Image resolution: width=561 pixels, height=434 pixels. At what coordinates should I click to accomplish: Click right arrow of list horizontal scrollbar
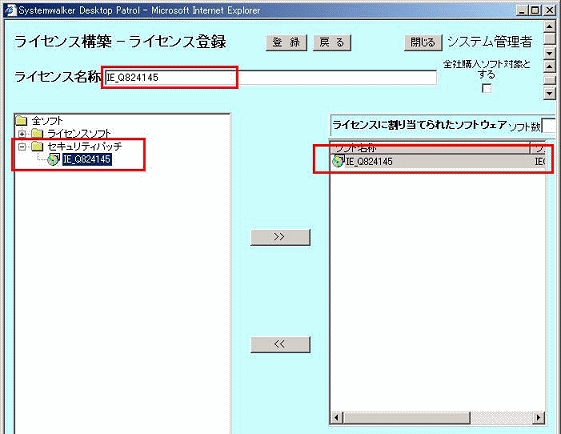(538, 417)
